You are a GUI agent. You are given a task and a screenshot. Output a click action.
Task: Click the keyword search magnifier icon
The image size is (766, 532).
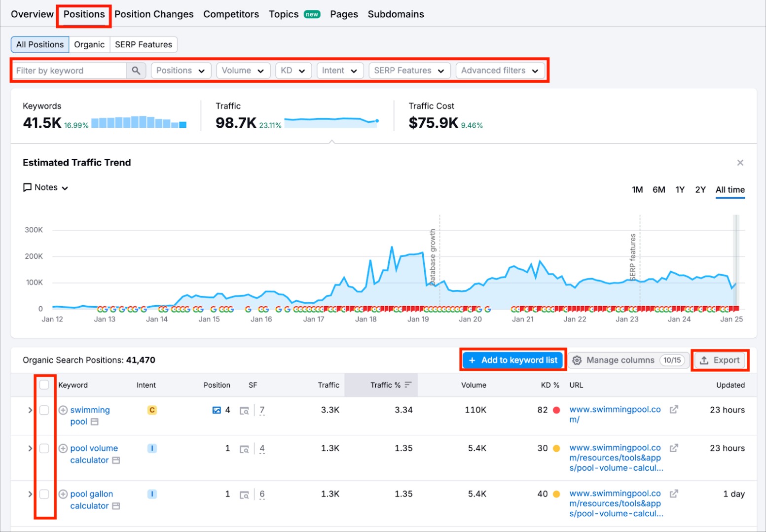click(136, 71)
